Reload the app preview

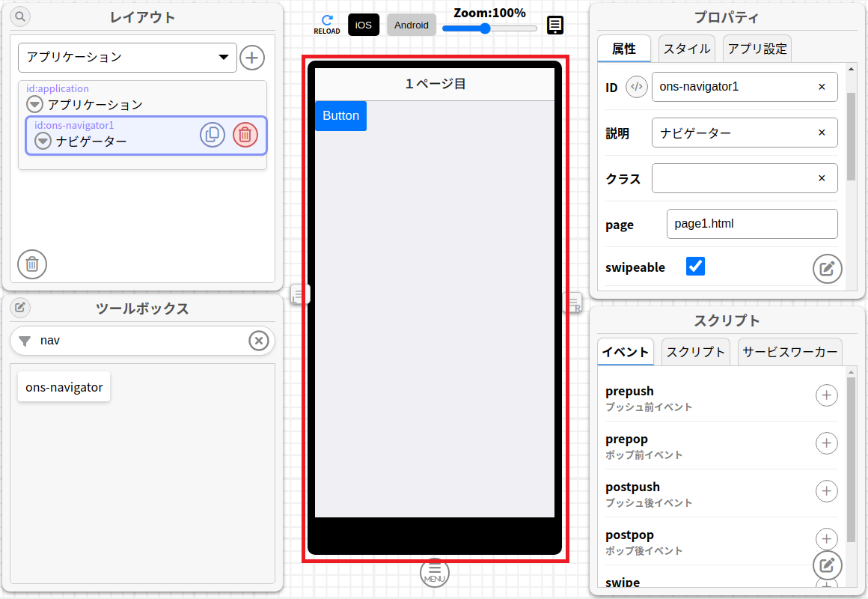coord(327,22)
